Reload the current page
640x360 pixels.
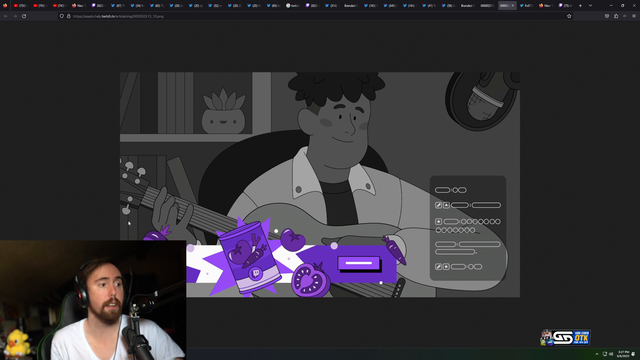pos(24,16)
